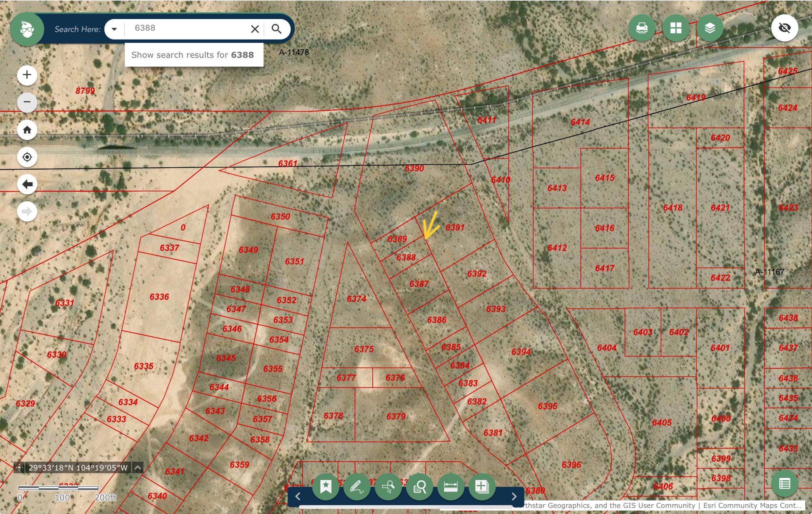
Task: Click the A-11478 abstract label
Action: pos(294,52)
